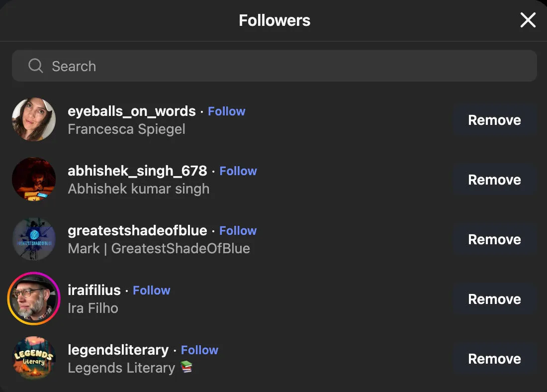Remove follower Legends Literary
The width and height of the screenshot is (547, 392).
495,359
